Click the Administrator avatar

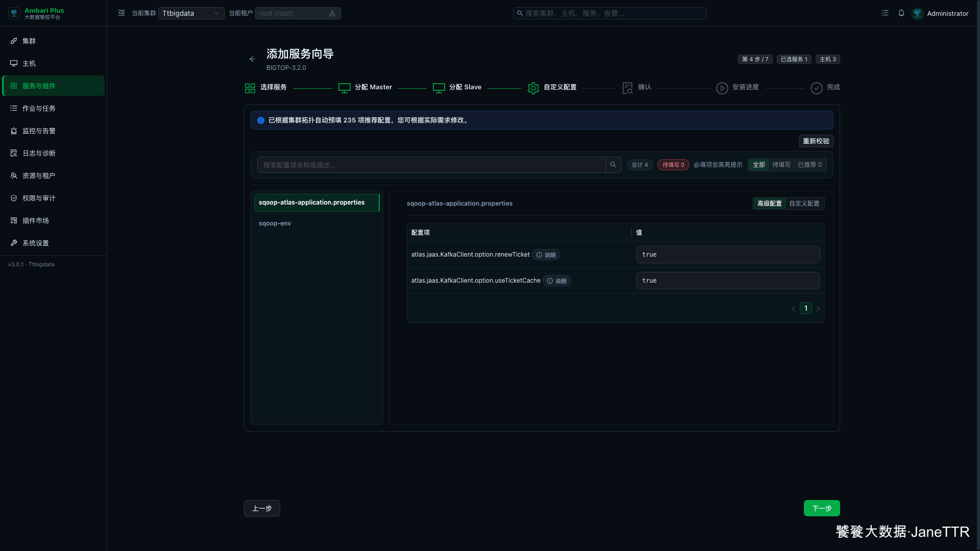click(x=918, y=13)
